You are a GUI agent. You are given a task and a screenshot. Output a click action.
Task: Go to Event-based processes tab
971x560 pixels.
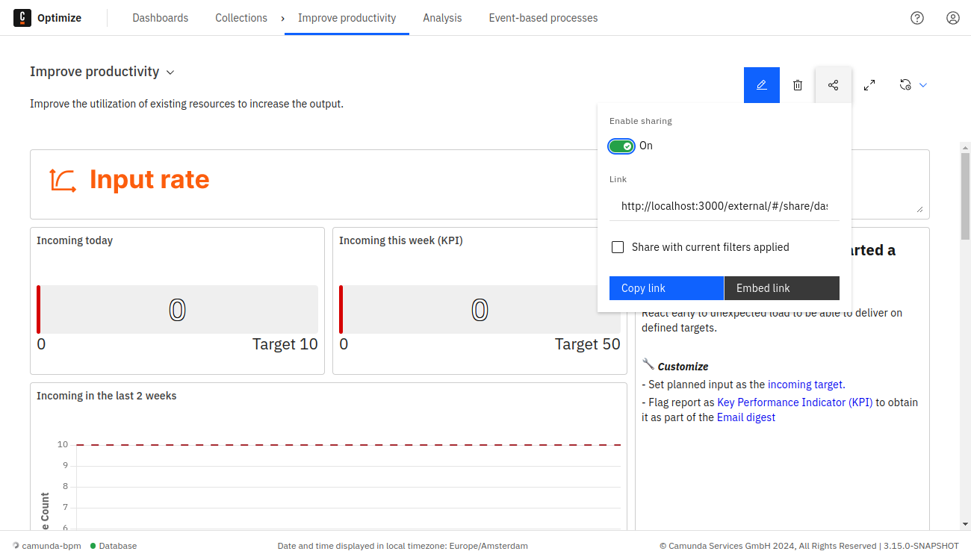[x=543, y=18]
